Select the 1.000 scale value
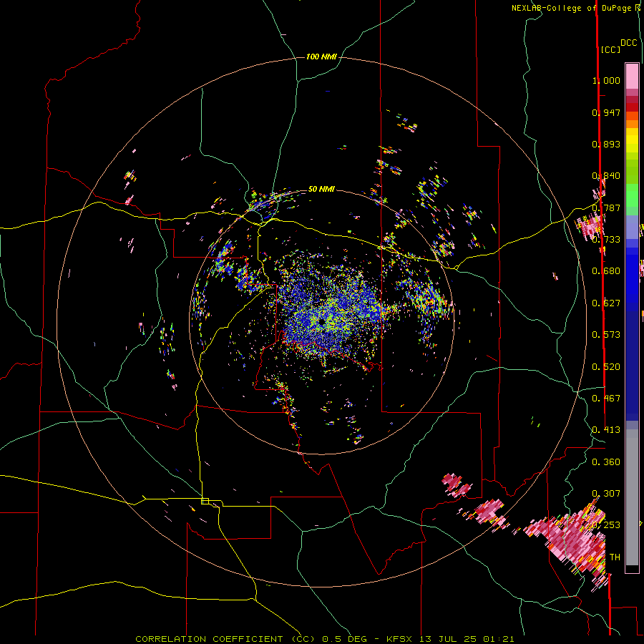 [606, 80]
